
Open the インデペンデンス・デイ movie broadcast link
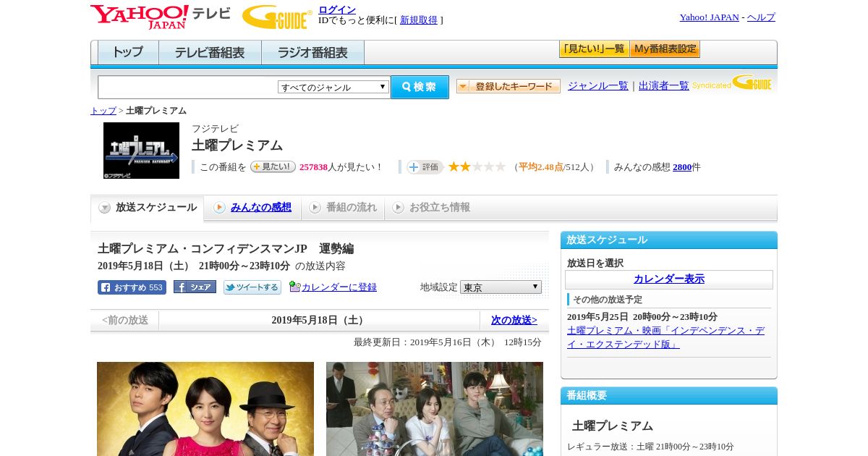tap(665, 337)
